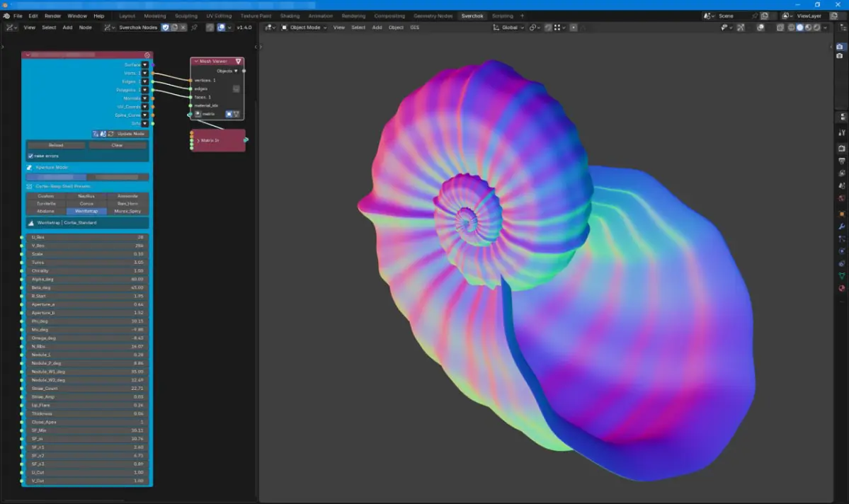Toggle the Proportional Editing button
Viewport: 849px width, 504px height.
[574, 28]
